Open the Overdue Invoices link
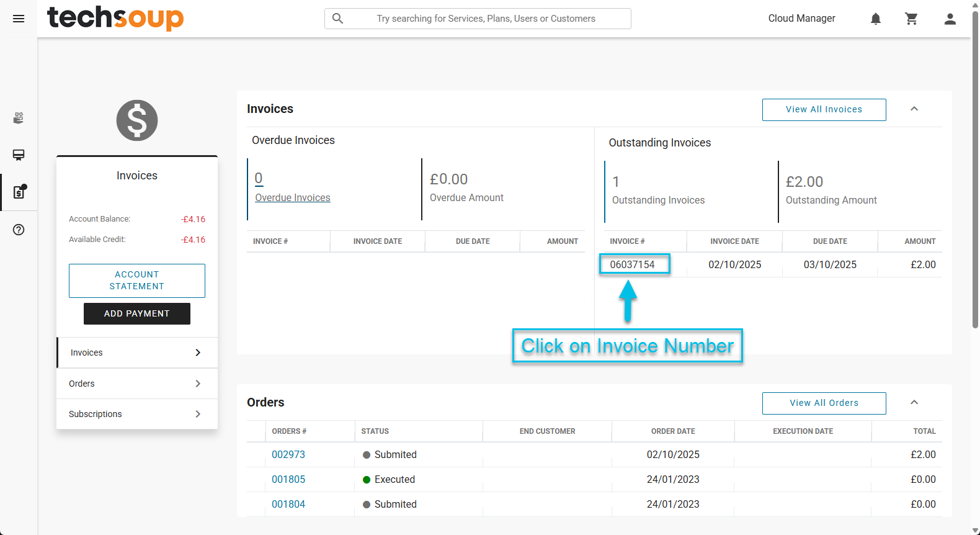980x535 pixels. point(293,198)
